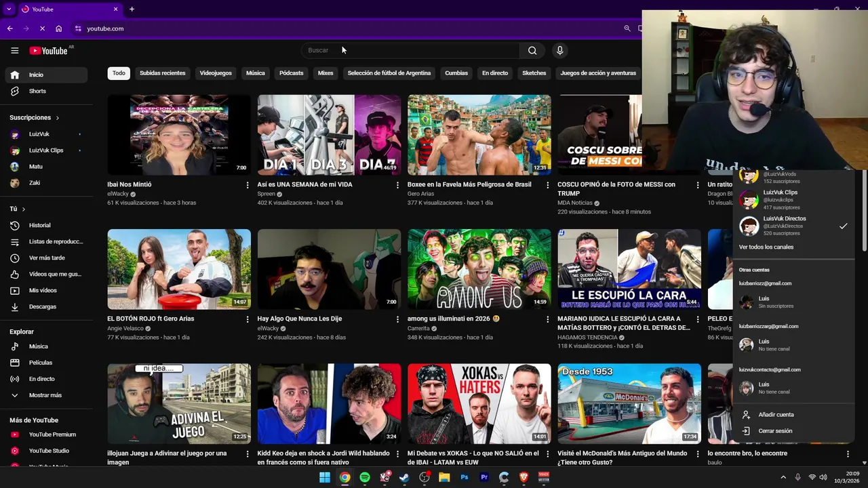This screenshot has width=868, height=488.
Task: Explore Música in sidebar
Action: (46, 346)
